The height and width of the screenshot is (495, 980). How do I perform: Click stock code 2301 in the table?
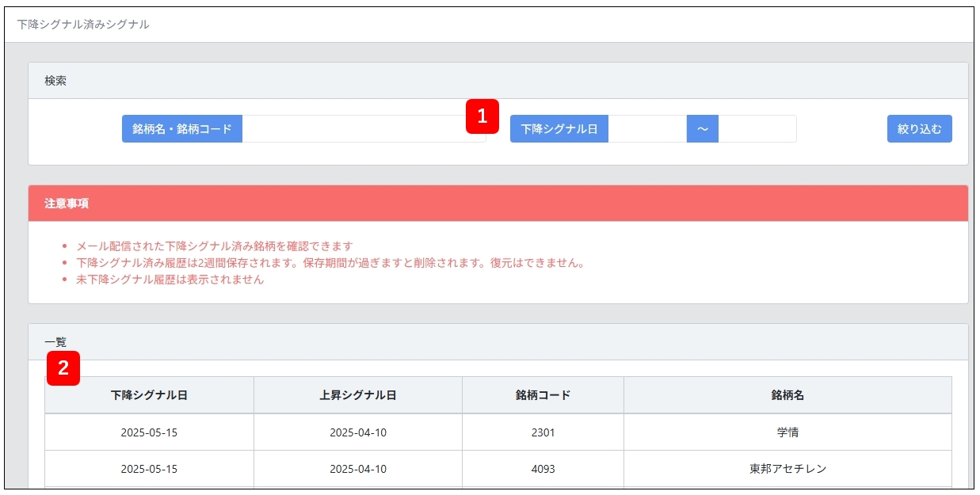pyautogui.click(x=543, y=433)
